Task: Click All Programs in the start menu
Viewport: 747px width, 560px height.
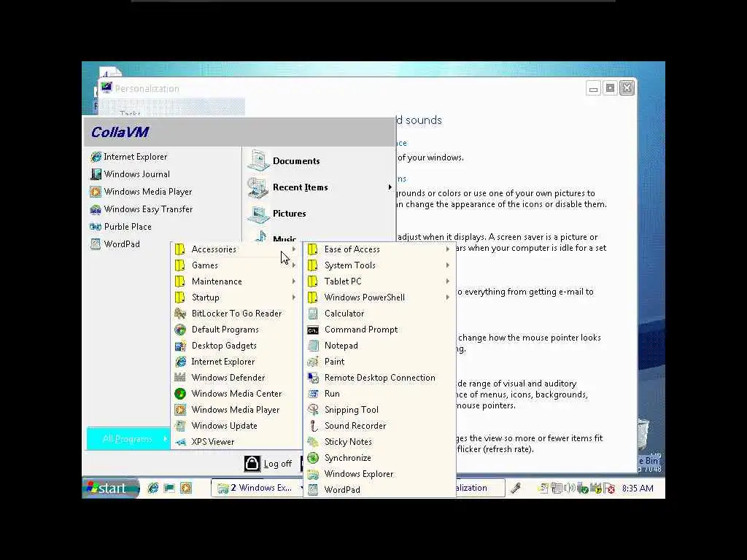Action: pos(128,438)
